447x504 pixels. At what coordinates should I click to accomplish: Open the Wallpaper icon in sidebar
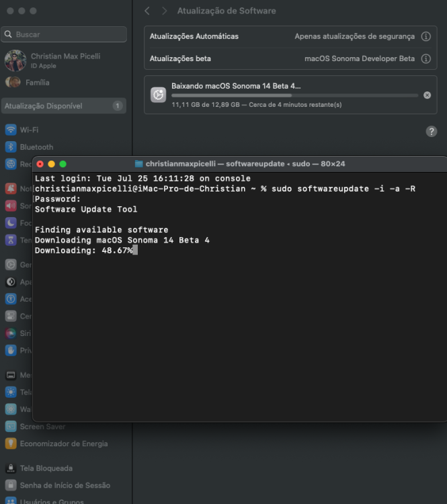pyautogui.click(x=11, y=409)
